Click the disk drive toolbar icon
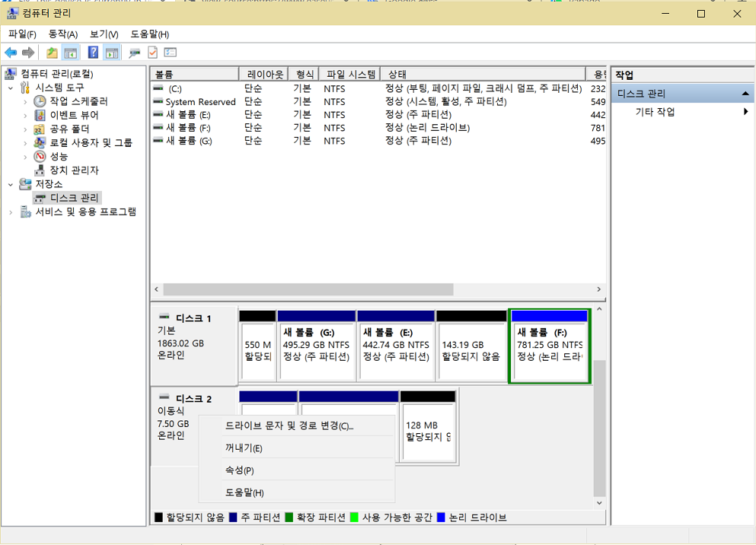 click(x=135, y=53)
